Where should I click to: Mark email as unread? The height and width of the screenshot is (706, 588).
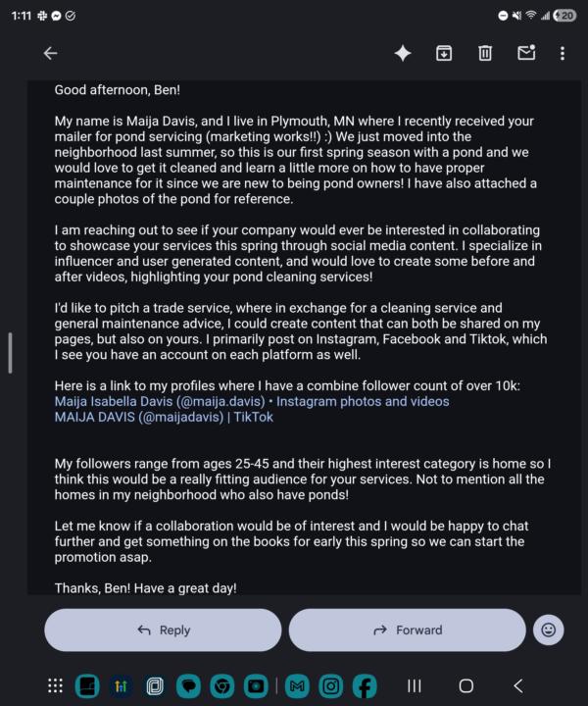[x=526, y=53]
